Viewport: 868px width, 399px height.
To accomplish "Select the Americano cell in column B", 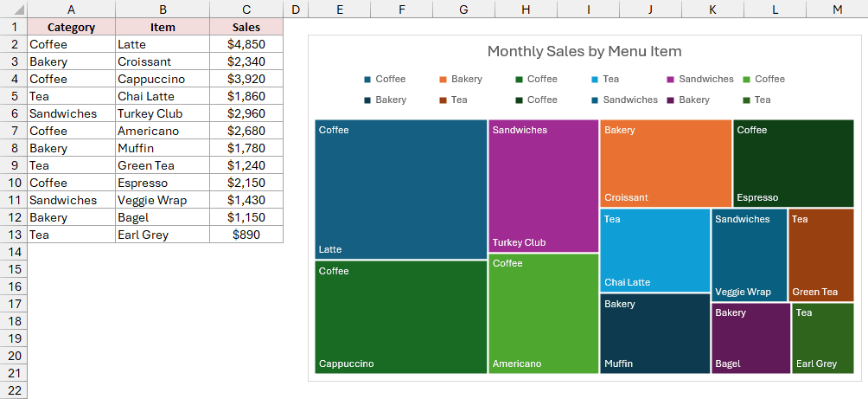I will [163, 131].
